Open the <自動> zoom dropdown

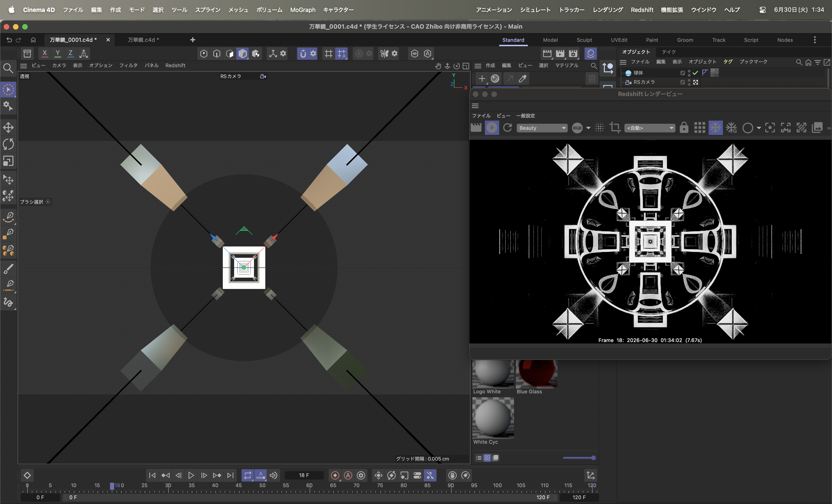tap(650, 128)
